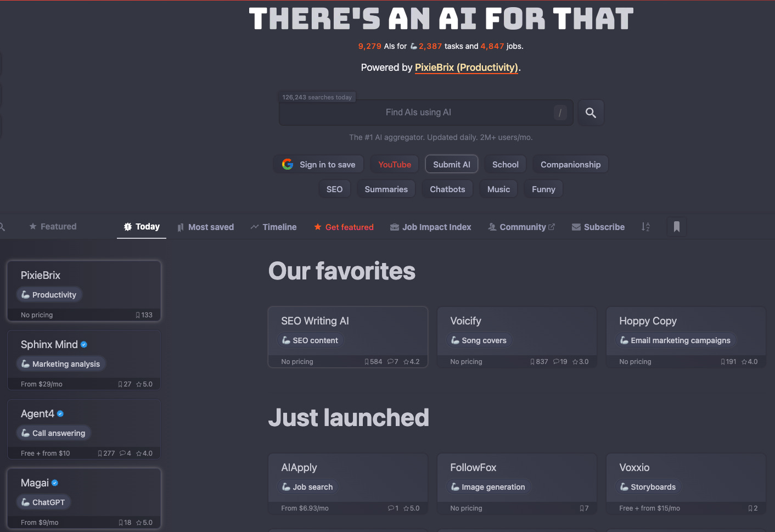Select the Chatbots category chip
The height and width of the screenshot is (532, 775).
pyautogui.click(x=447, y=189)
